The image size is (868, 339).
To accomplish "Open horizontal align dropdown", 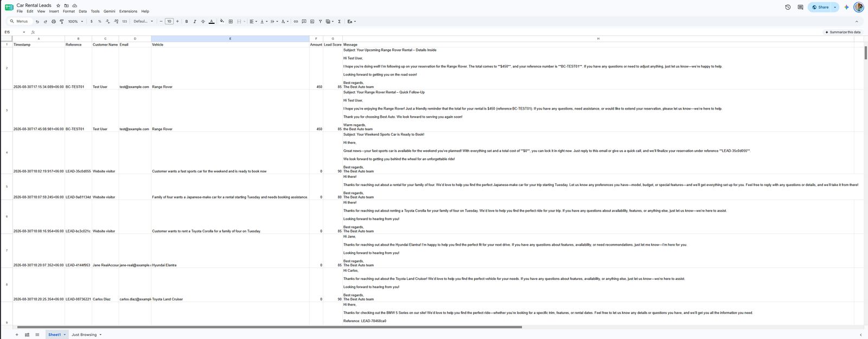I will coord(253,22).
